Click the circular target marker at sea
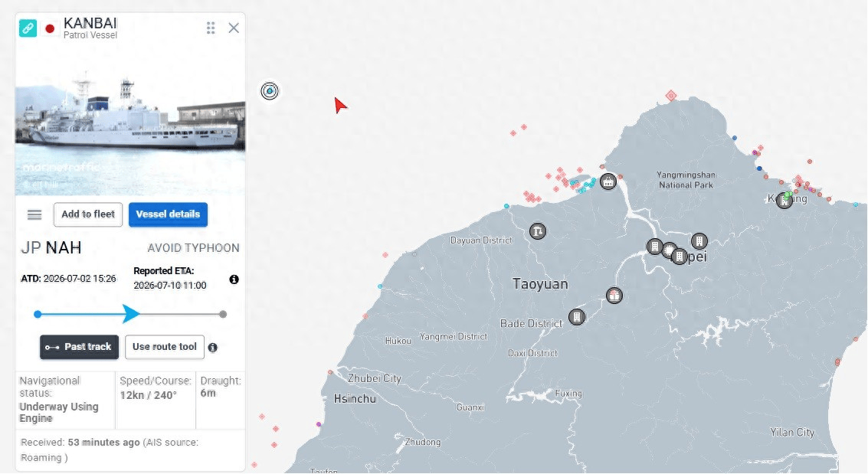Viewport: 868px width, 474px height. [270, 90]
